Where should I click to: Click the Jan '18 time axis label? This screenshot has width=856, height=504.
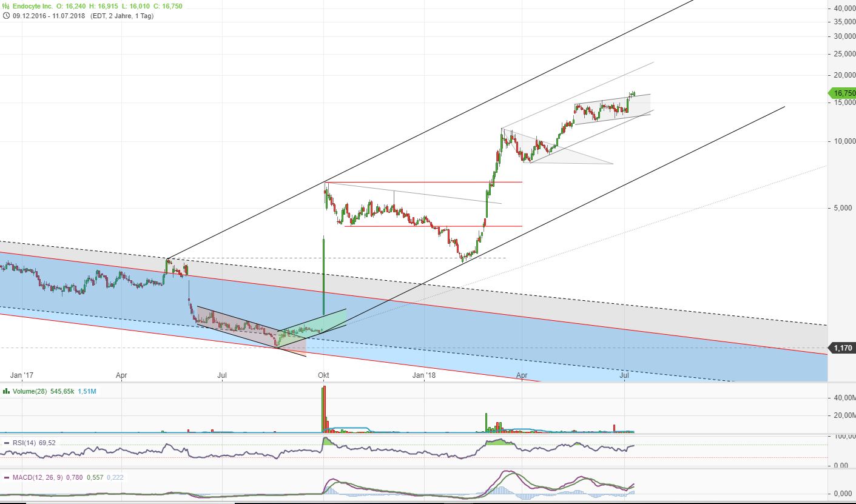[x=424, y=376]
